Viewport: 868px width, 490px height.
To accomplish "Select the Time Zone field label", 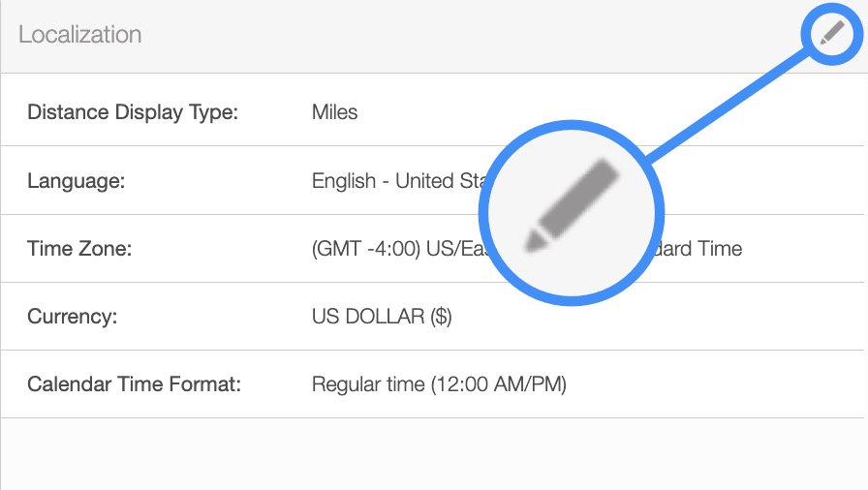I will pos(79,249).
